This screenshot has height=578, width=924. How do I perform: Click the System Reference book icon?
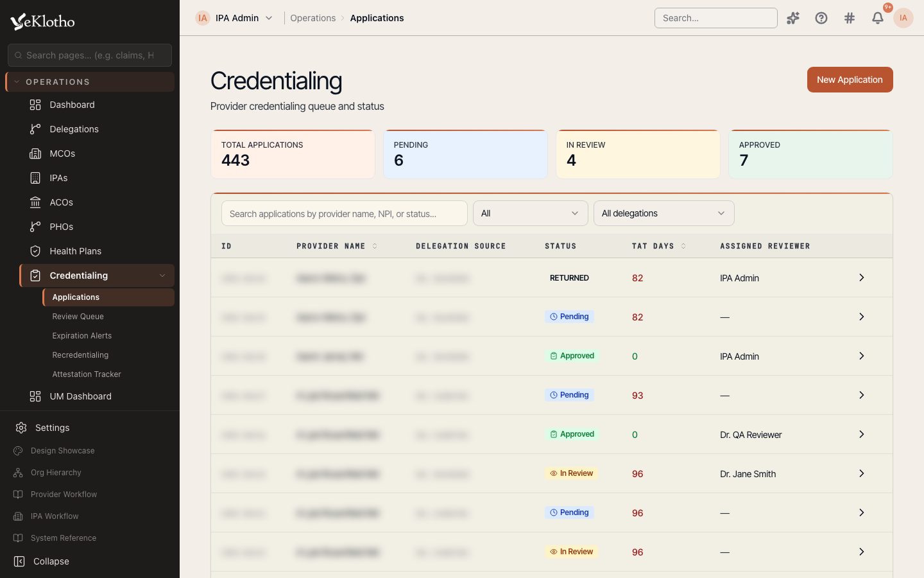[x=18, y=538]
